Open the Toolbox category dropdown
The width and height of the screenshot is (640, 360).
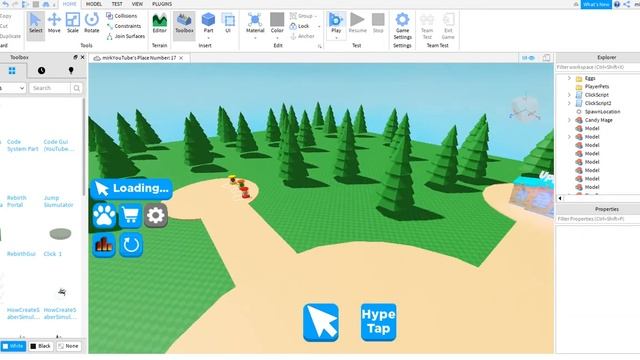[12, 88]
